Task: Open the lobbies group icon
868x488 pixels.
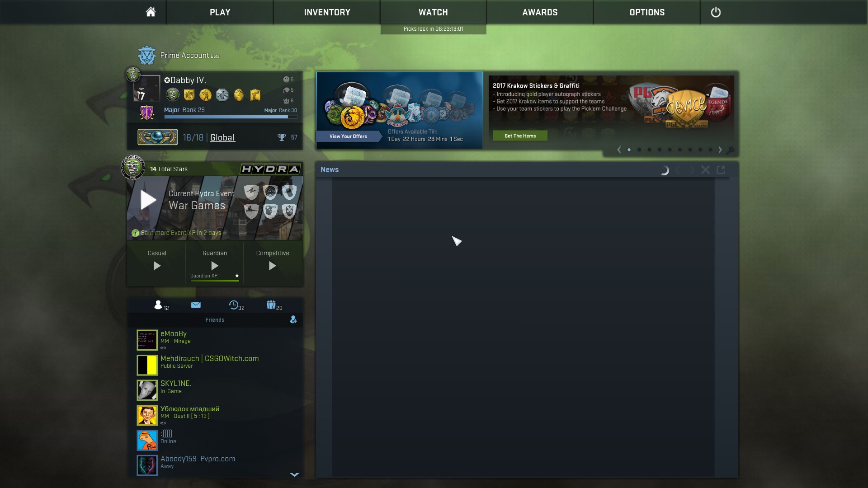Action: point(271,305)
